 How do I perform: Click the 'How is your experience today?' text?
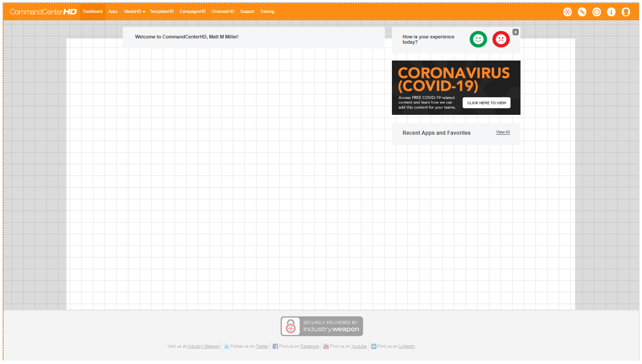pos(428,39)
